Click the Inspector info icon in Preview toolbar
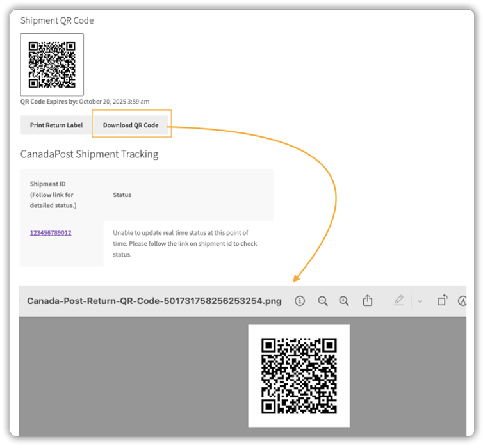483x448 pixels. click(300, 301)
